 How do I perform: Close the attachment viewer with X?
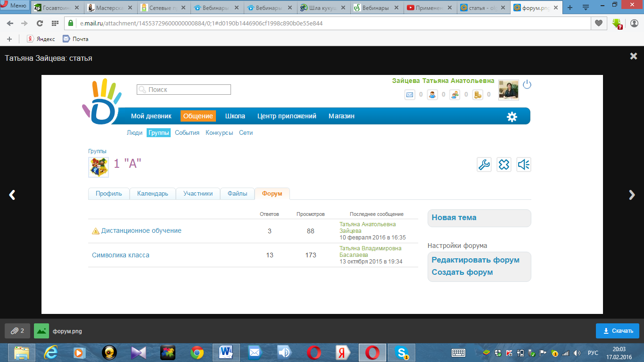(634, 56)
